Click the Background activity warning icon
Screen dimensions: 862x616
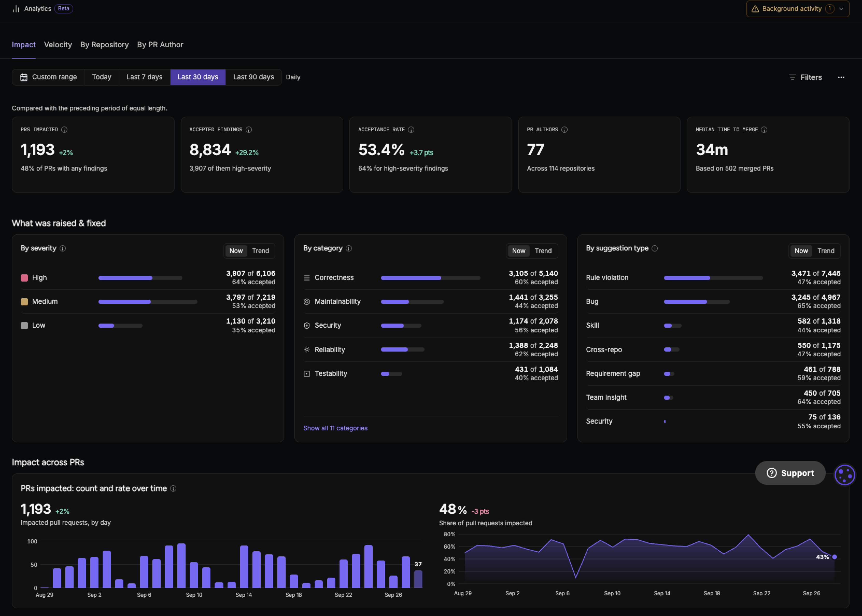click(755, 9)
